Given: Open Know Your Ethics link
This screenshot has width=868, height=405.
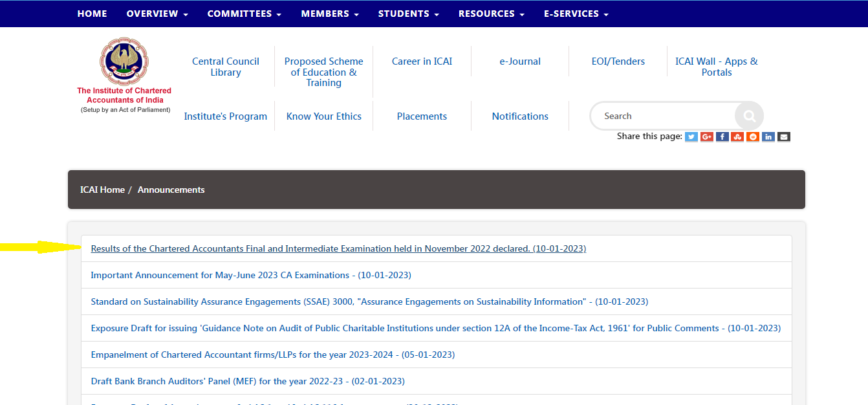Looking at the screenshot, I should pos(324,116).
